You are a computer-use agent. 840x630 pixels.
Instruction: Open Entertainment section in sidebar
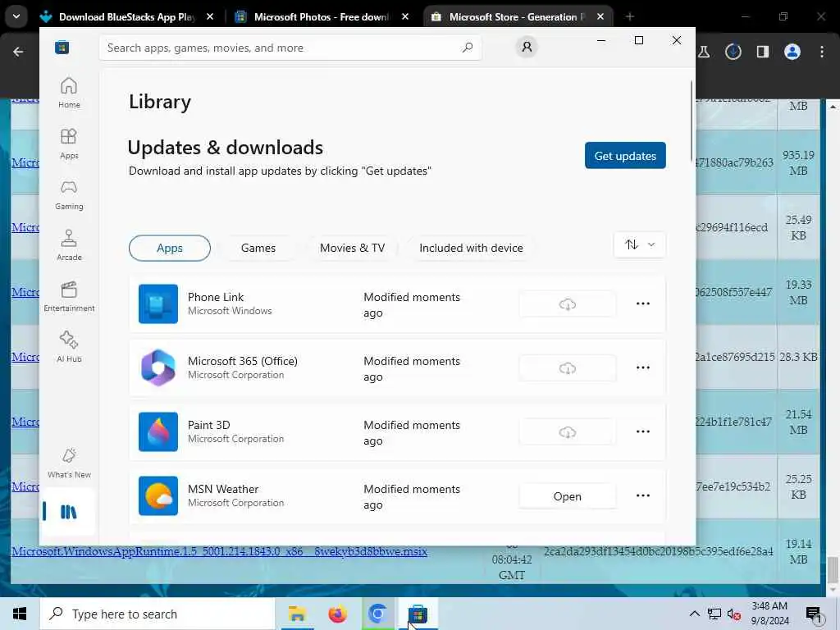(69, 296)
